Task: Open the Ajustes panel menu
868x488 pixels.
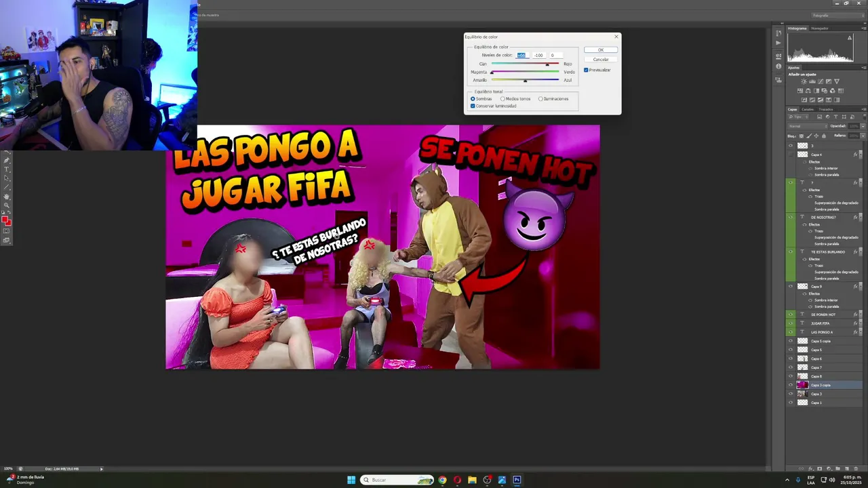Action: pos(864,68)
